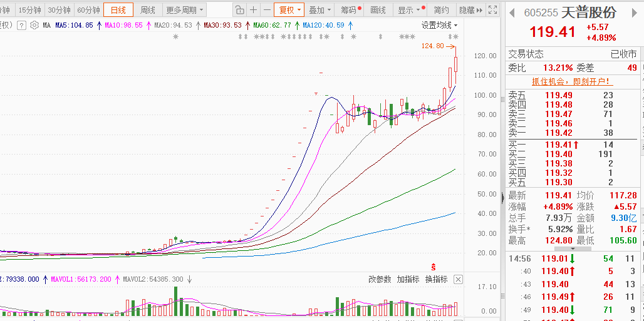Go to next stock using right arrow
The image size is (644, 321).
(x=634, y=13)
